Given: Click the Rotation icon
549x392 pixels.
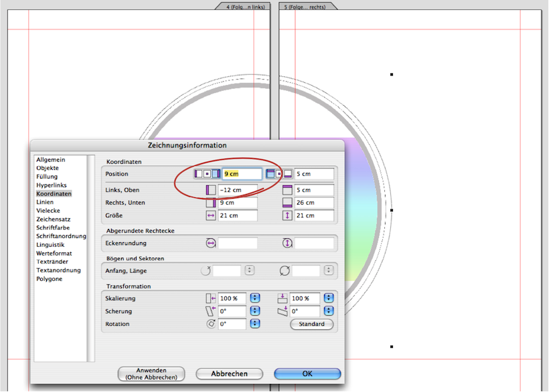Looking at the screenshot, I should [211, 324].
